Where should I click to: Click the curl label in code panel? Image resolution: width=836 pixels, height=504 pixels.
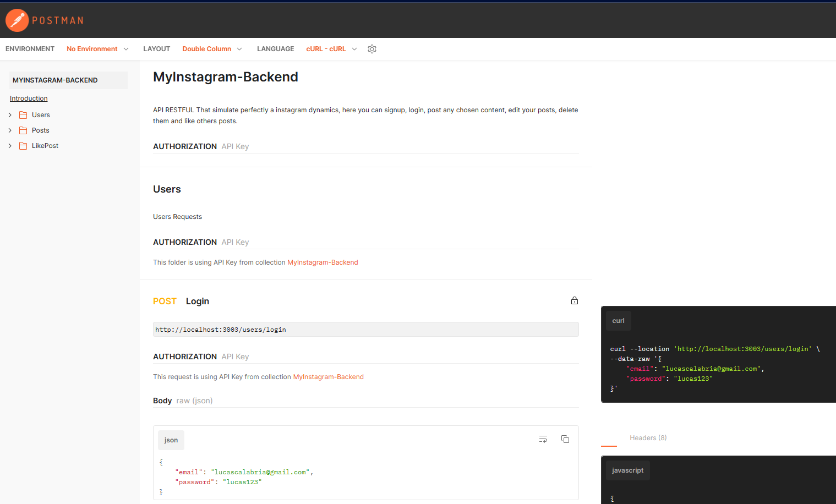tap(619, 321)
